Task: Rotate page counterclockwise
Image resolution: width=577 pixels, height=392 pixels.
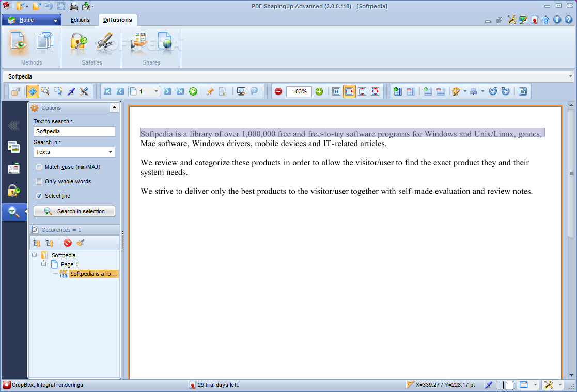Action: [x=493, y=91]
